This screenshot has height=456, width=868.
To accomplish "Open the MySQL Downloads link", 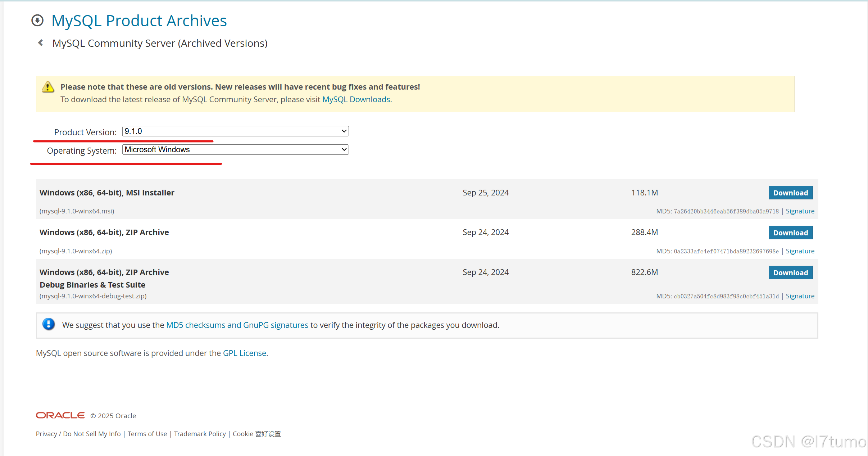I will [x=356, y=99].
